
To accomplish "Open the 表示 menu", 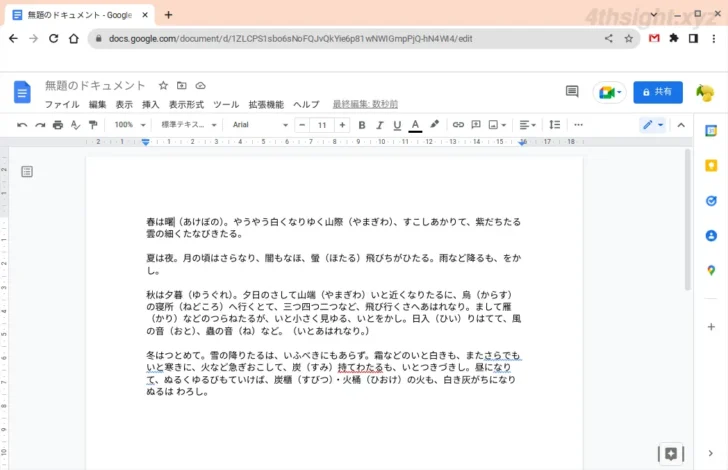I will point(124,104).
